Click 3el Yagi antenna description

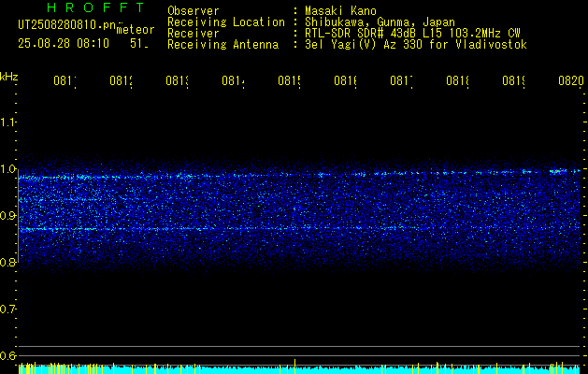[x=416, y=45]
